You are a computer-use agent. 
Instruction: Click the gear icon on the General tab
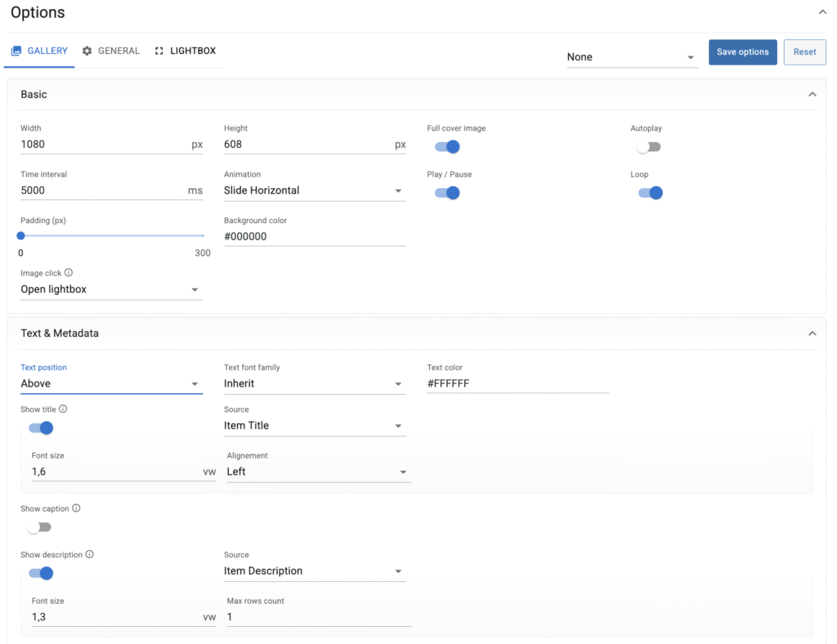87,51
